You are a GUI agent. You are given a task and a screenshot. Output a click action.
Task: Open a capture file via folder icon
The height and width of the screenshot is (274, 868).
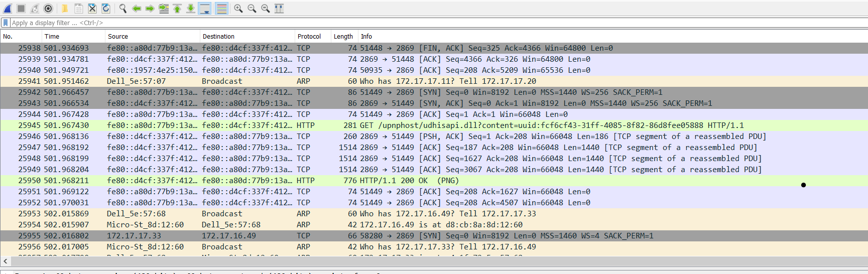coord(65,9)
